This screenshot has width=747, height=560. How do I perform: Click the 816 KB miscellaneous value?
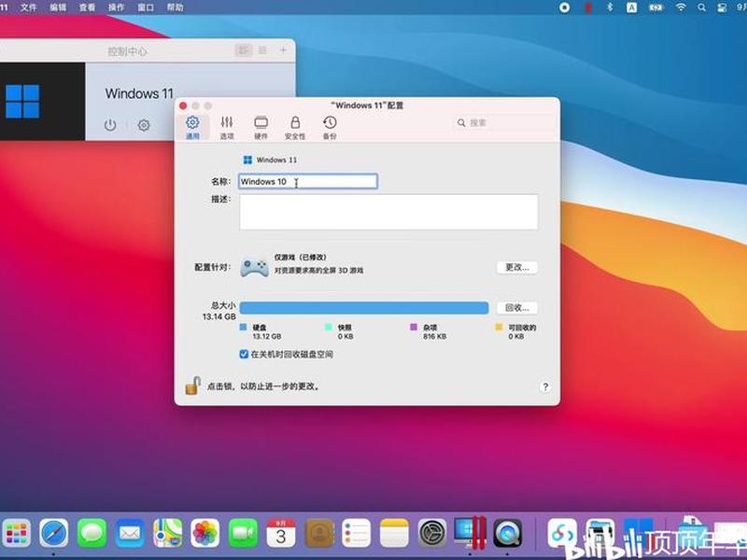click(435, 336)
